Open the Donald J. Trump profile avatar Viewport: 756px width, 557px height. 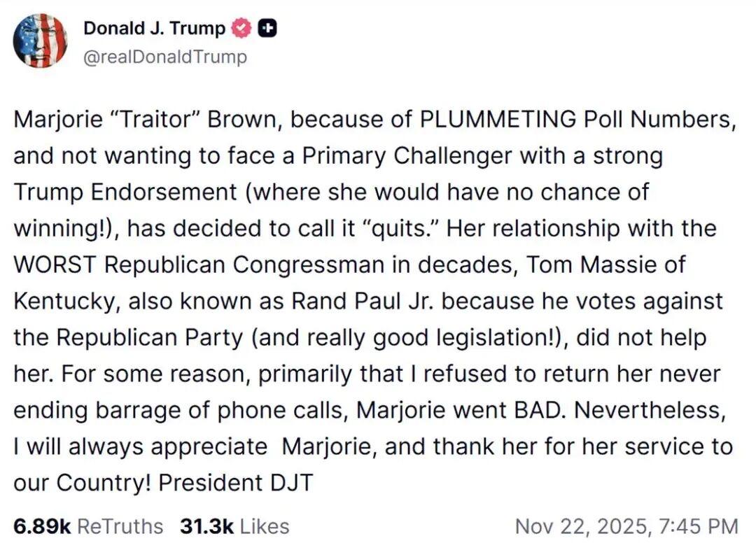pos(41,41)
